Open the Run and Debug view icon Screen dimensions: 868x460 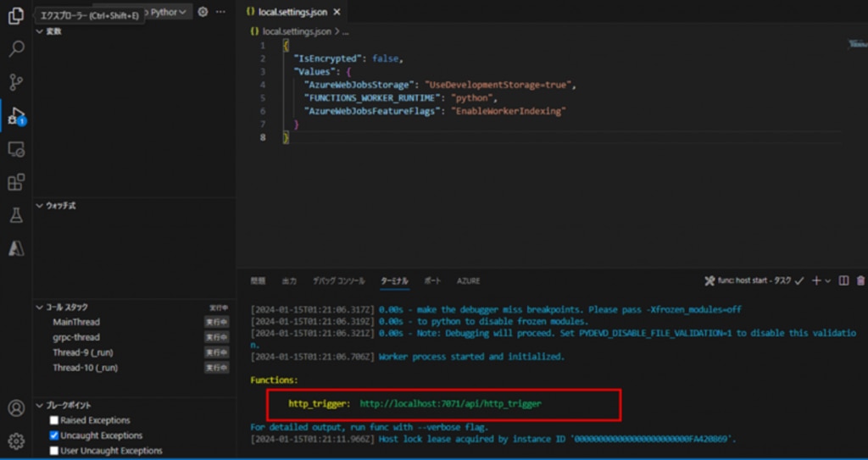(x=16, y=116)
